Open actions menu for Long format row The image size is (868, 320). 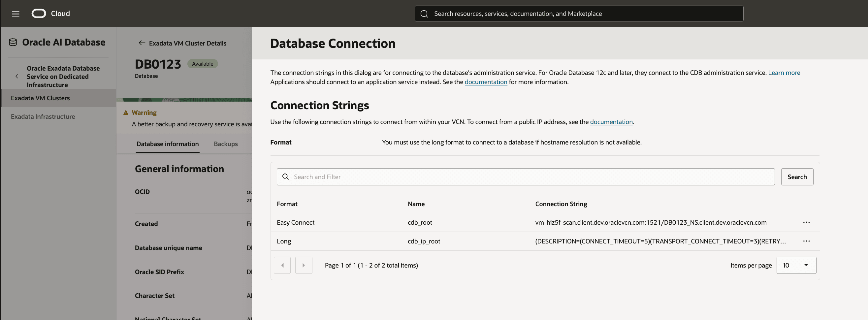coord(806,241)
